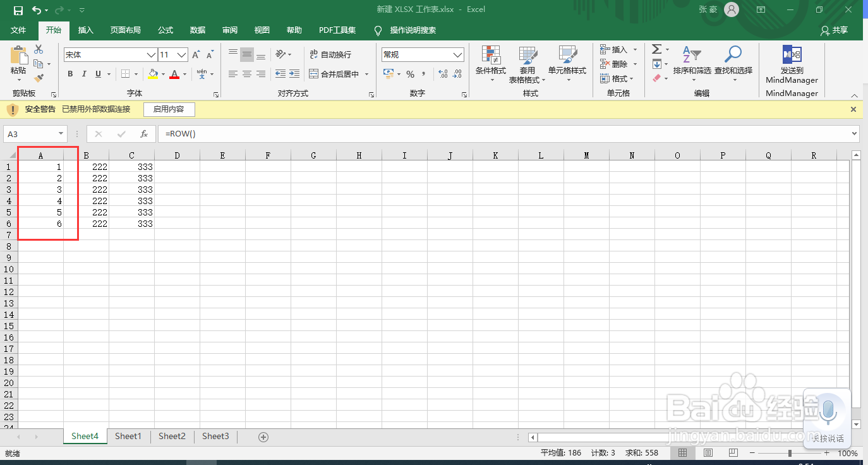Click 合并后居中 merge and center button
Screen dimensions: 868x465
[x=334, y=74]
